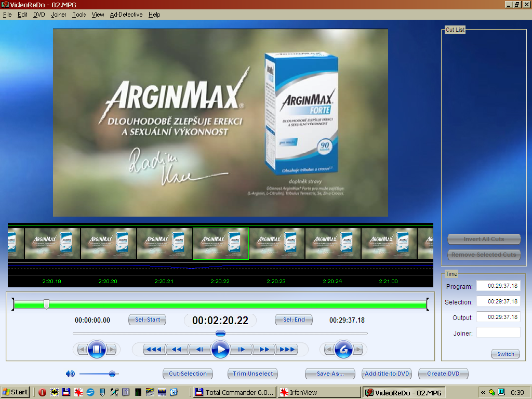Viewport: 532px width, 399px height.
Task: Click the system tray clock showing 6:39
Action: coord(517,392)
